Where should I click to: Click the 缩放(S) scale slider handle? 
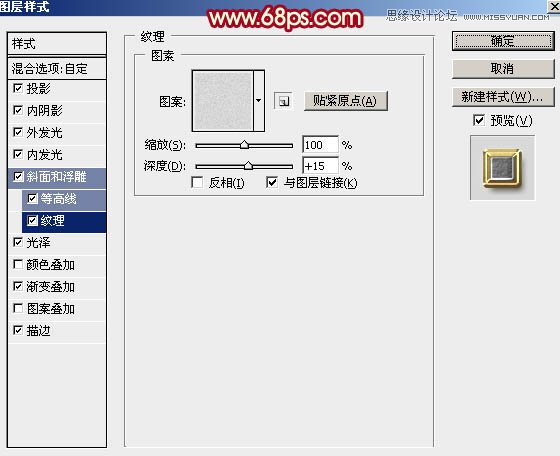click(244, 145)
